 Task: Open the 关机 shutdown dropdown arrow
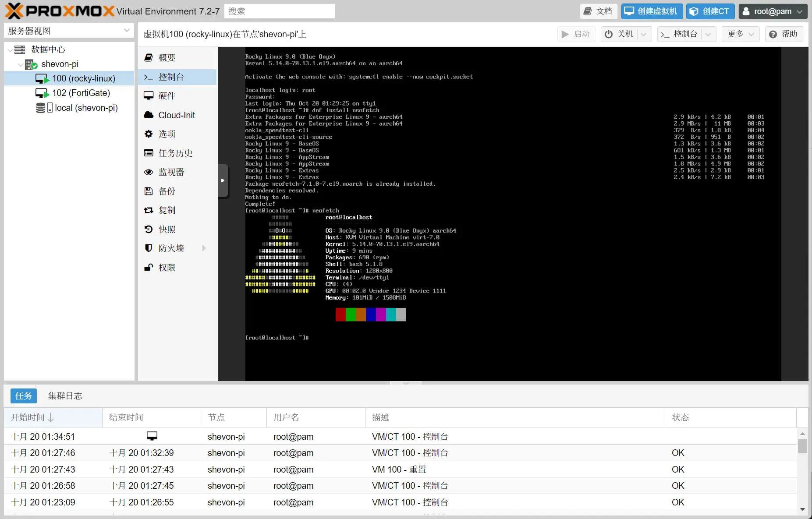(644, 34)
